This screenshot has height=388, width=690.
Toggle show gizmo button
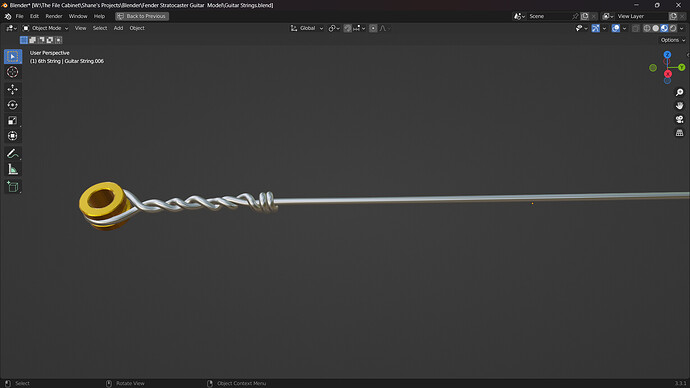click(595, 28)
